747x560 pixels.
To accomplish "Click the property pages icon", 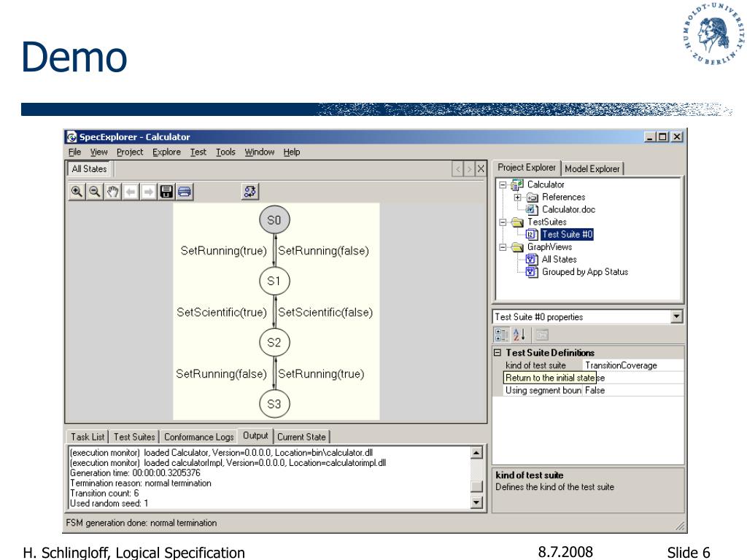I will (542, 335).
